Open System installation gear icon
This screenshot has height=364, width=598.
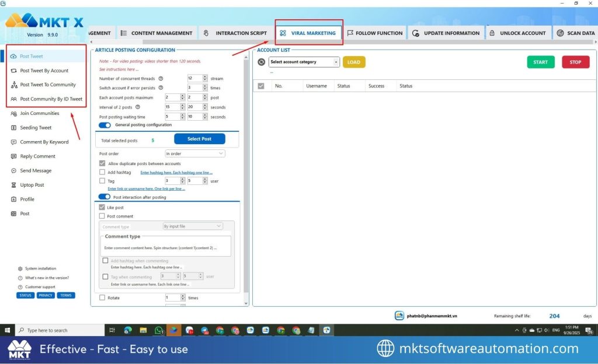tap(20, 269)
